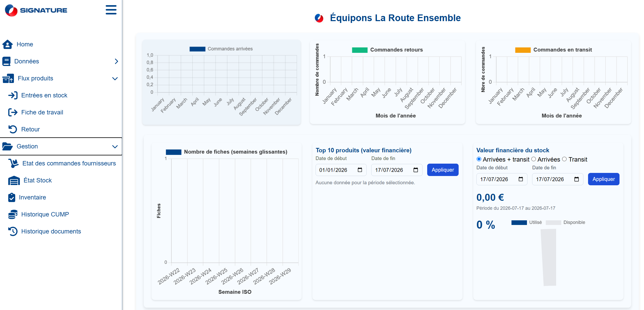Click stock value date de début field
Viewport: 644px width, 310px height.
tap(502, 179)
